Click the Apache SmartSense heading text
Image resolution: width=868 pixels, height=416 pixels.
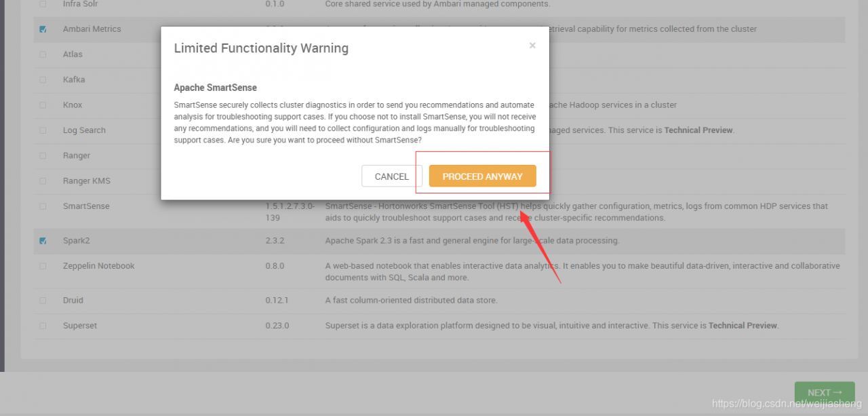coord(216,88)
